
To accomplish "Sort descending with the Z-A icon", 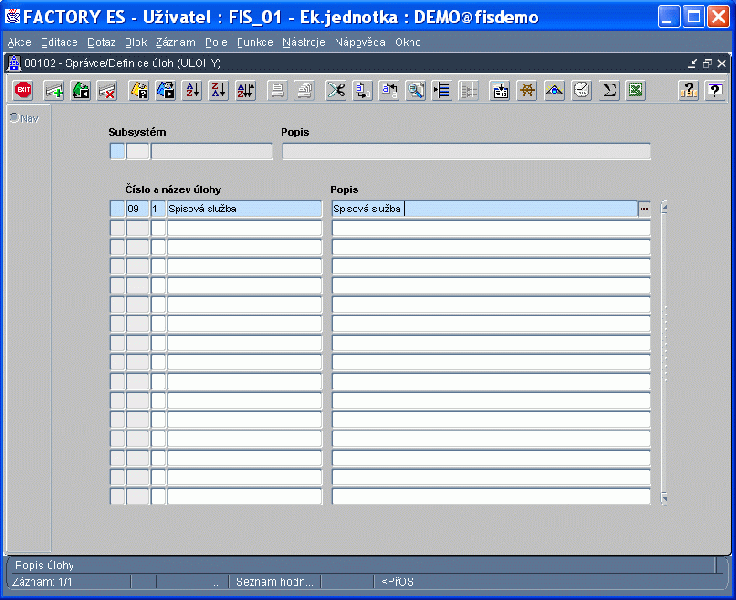I will (x=219, y=90).
